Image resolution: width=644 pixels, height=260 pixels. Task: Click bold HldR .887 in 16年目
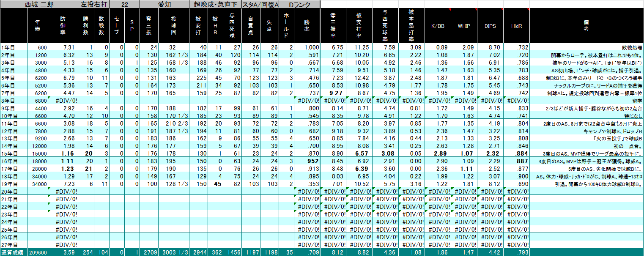tap(516, 161)
